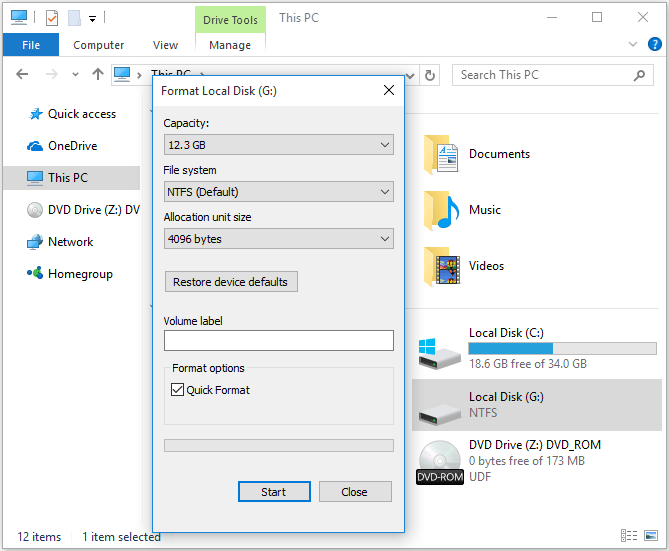Click the address bar computer icon
The width and height of the screenshot is (669, 551).
coord(122,74)
